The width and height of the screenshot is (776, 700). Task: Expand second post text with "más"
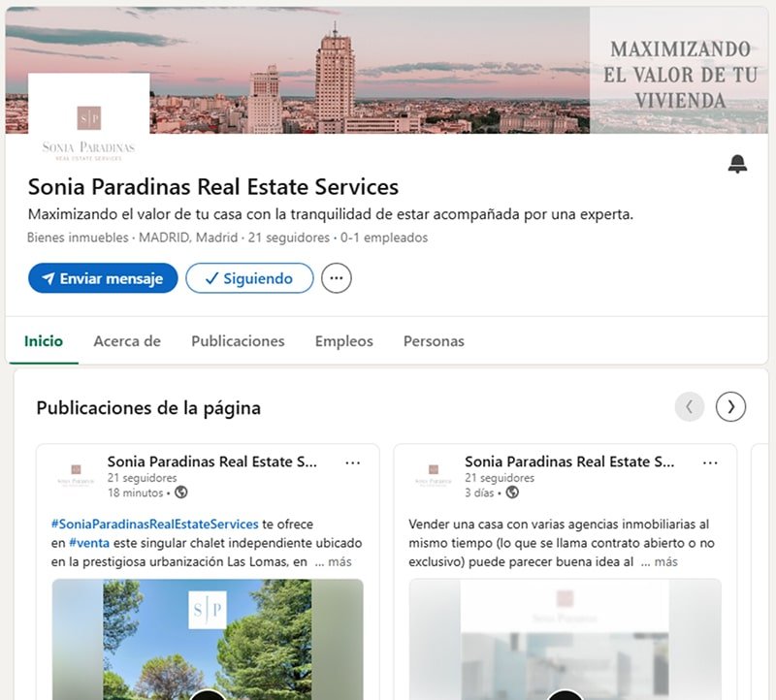665,562
